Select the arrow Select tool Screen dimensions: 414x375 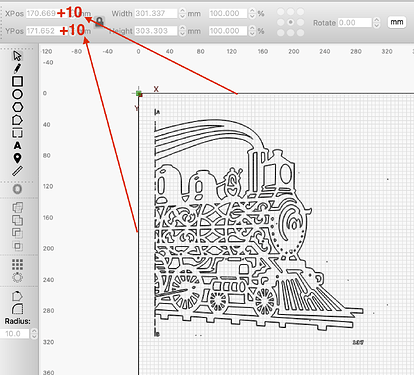pos(17,56)
